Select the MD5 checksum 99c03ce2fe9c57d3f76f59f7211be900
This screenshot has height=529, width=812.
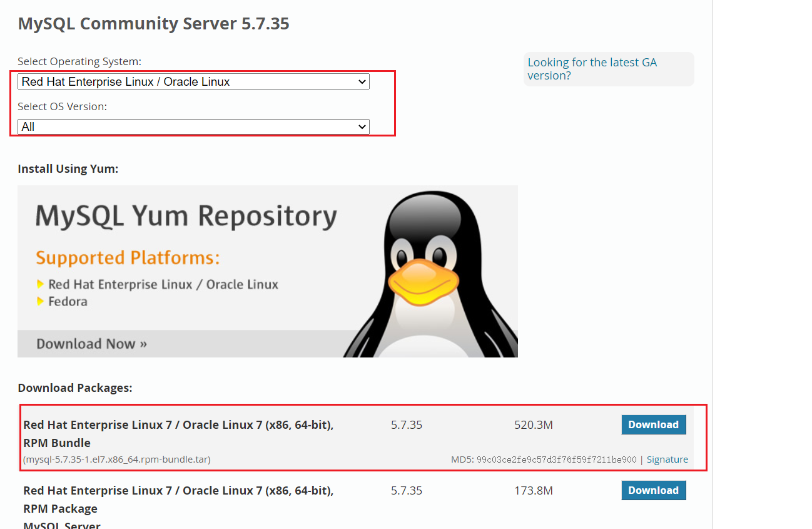coord(557,460)
